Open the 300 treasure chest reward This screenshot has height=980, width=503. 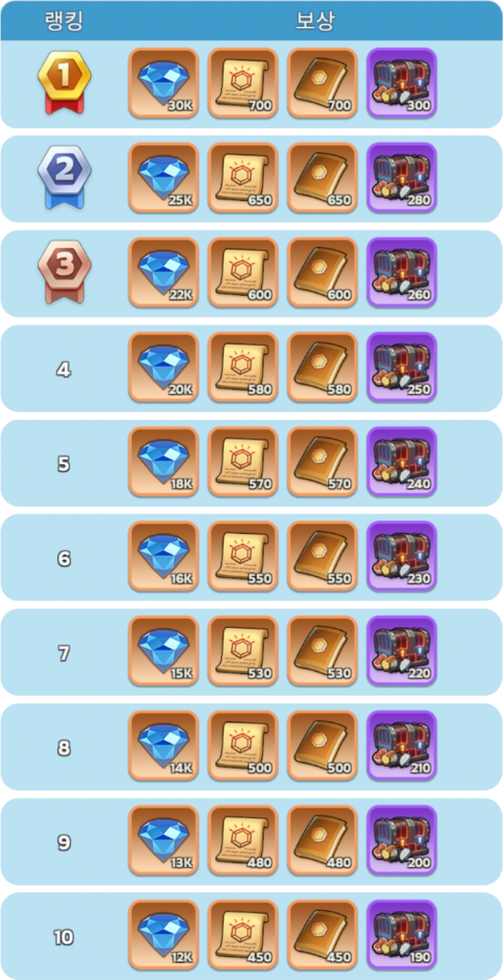click(402, 82)
